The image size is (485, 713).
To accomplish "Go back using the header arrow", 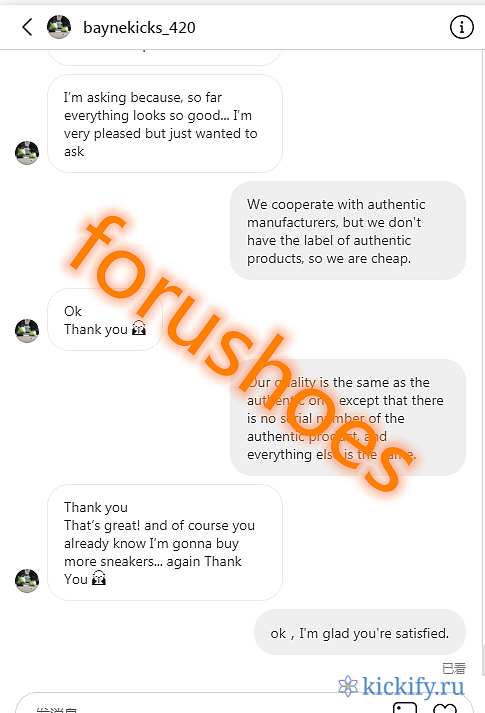I will pyautogui.click(x=27, y=27).
